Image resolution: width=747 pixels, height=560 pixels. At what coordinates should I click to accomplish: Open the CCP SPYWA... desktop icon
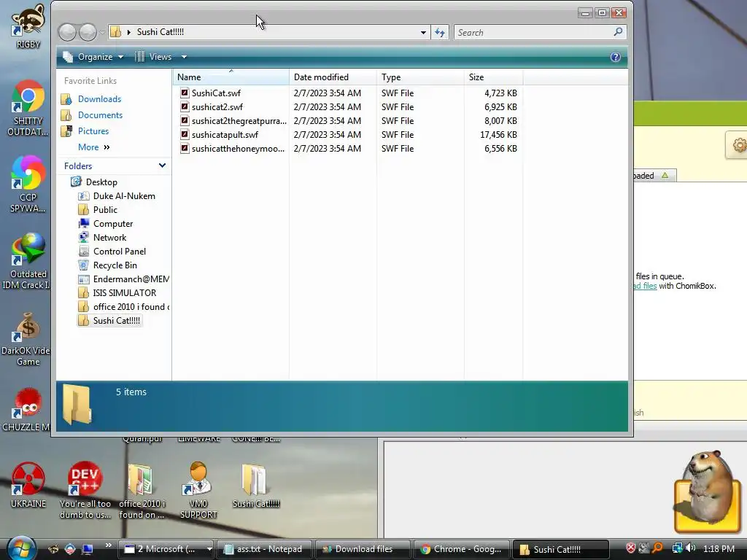click(28, 184)
